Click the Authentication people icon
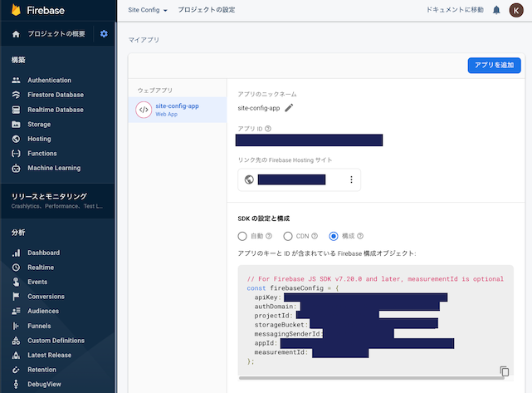Screen dimensions: 532x393 (16, 80)
